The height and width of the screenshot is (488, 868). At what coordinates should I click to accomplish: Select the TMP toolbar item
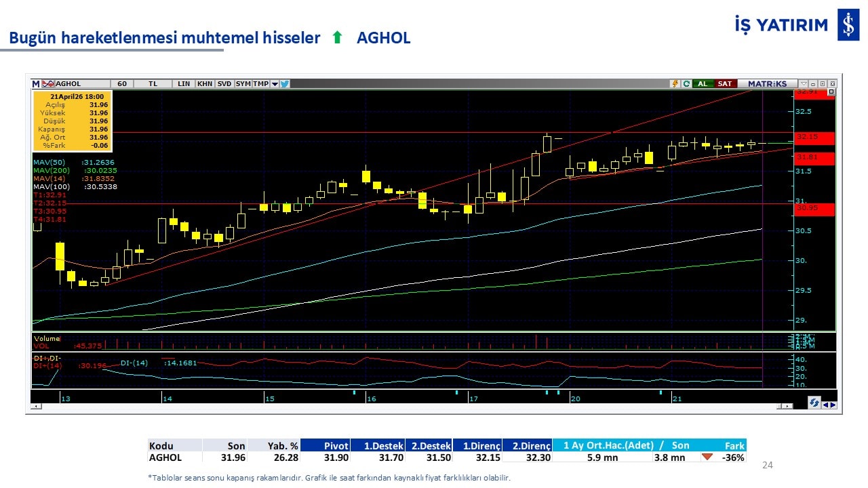pos(260,84)
